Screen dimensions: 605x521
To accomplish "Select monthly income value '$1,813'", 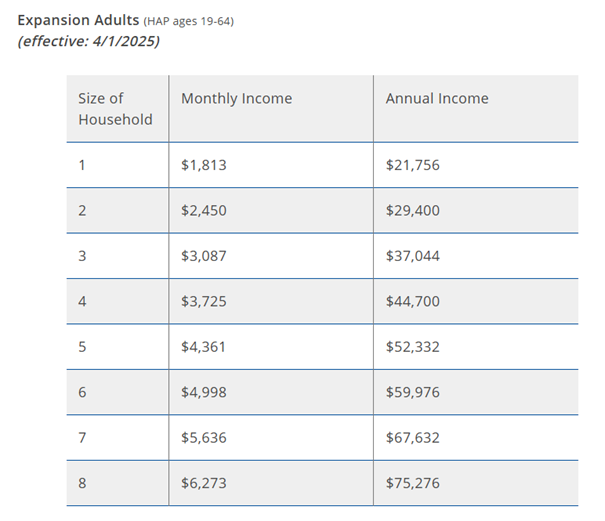I will click(204, 165).
